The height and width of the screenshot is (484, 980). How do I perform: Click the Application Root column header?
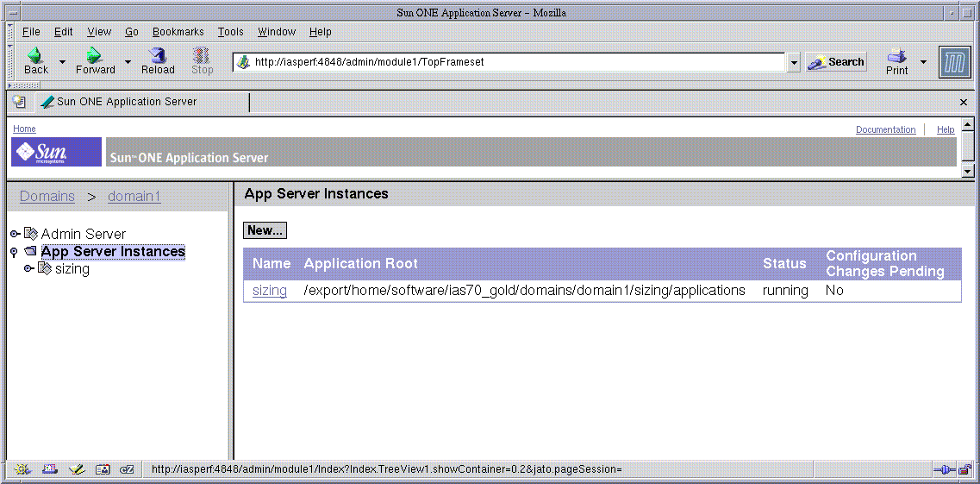[360, 264]
